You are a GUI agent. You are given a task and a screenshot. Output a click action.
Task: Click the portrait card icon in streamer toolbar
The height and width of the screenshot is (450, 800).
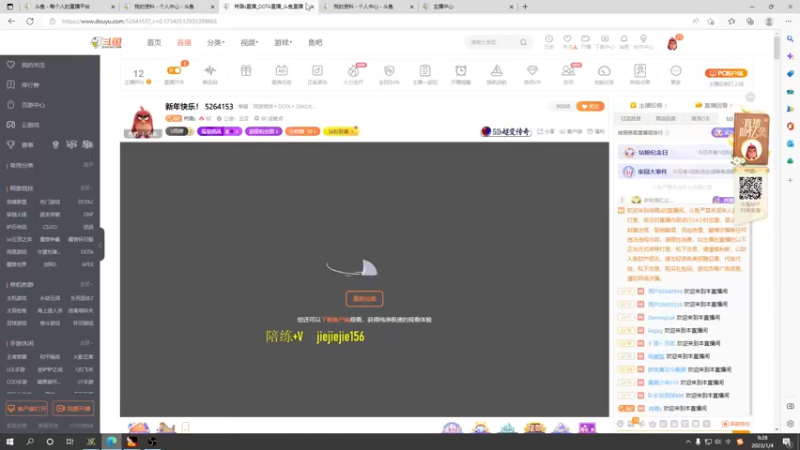[x=640, y=70]
